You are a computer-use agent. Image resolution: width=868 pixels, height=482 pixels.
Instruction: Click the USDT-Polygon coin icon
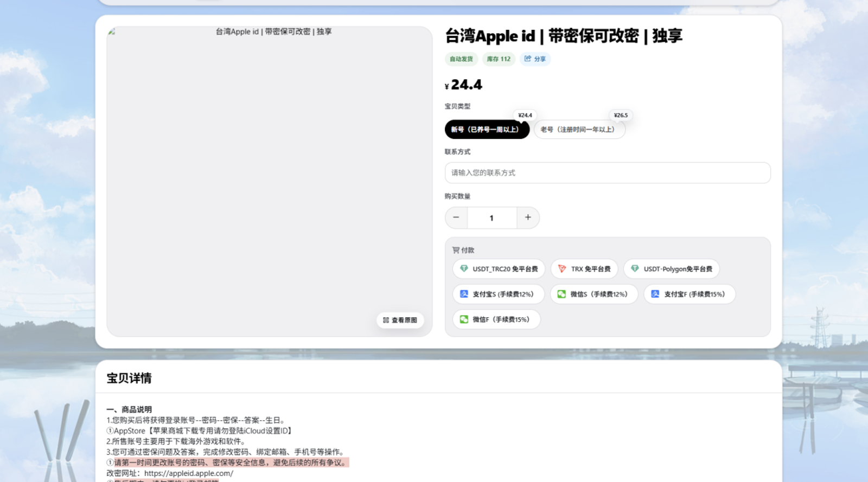pos(635,268)
